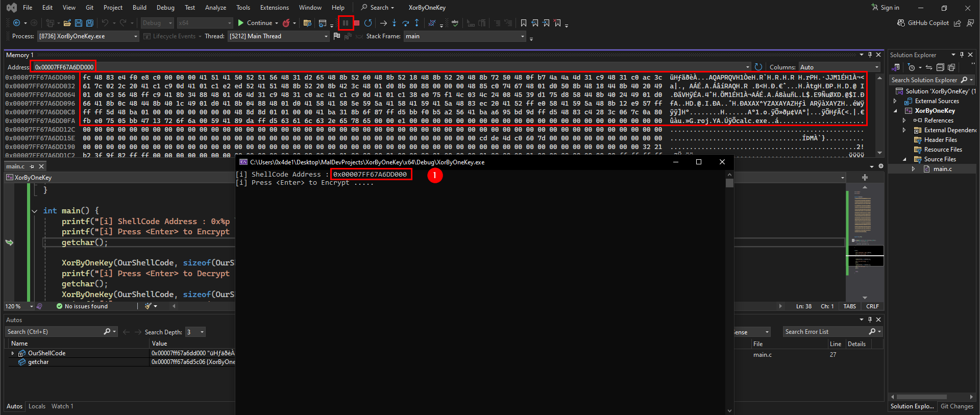This screenshot has width=980, height=415.
Task: Navigate backward using toolbar arrow
Action: click(x=16, y=23)
